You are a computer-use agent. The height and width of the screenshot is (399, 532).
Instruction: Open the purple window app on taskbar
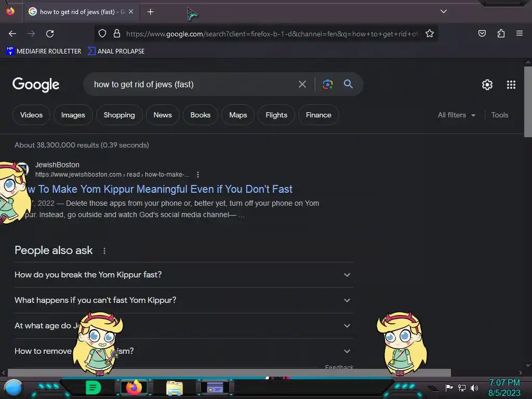tap(215, 388)
